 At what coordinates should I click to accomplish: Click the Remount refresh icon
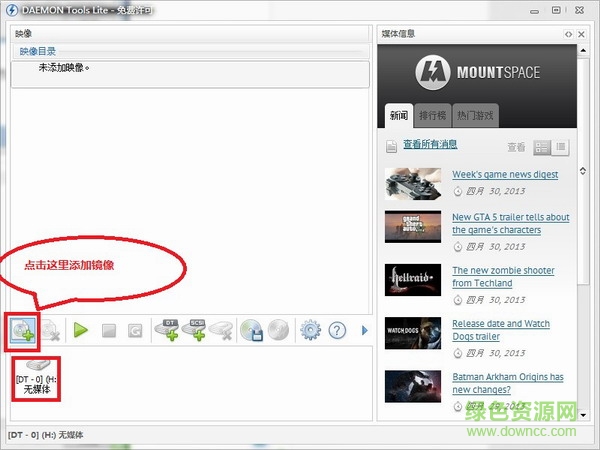135,331
